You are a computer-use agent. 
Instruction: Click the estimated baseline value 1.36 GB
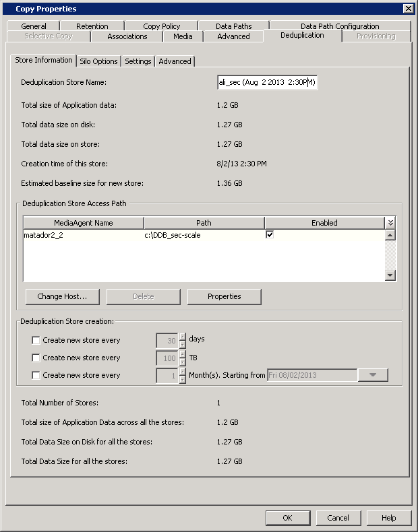pos(229,184)
